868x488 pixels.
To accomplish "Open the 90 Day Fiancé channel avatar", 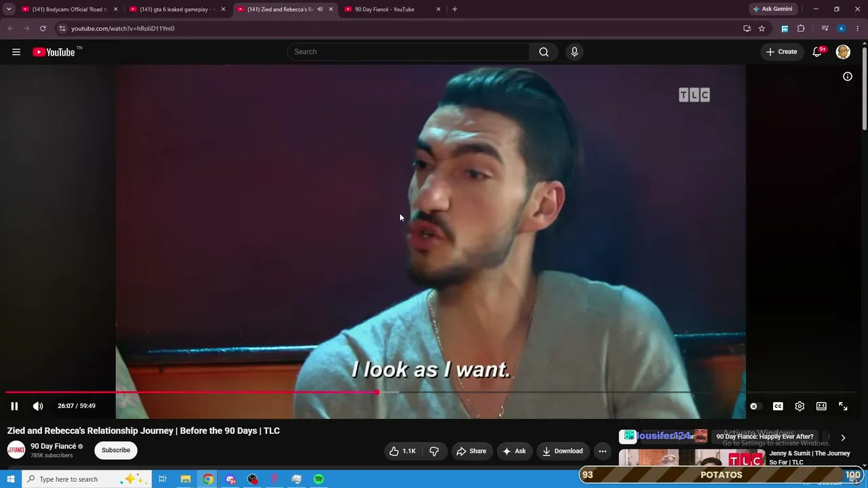I will (x=16, y=450).
